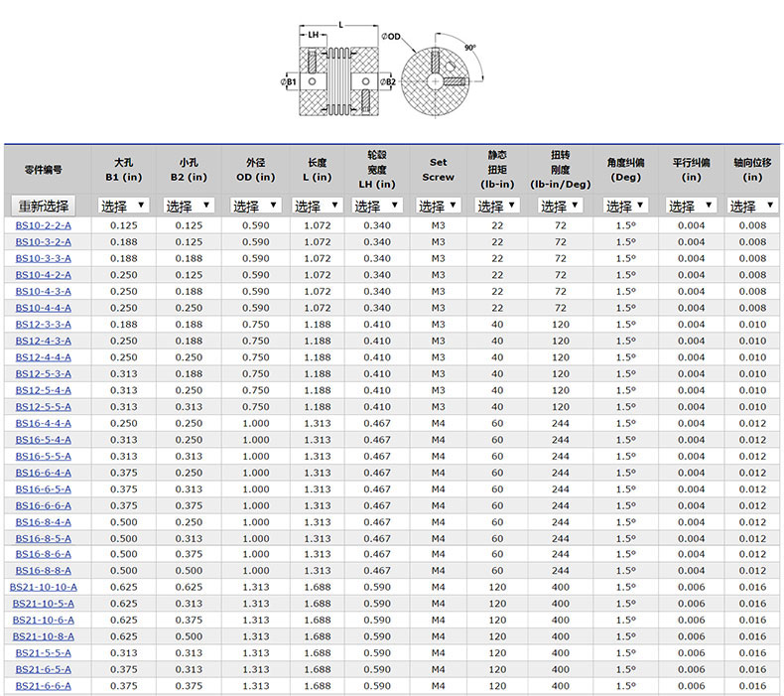
Task: Open the 静态扭矩 filter dropdown
Action: pyautogui.click(x=497, y=206)
